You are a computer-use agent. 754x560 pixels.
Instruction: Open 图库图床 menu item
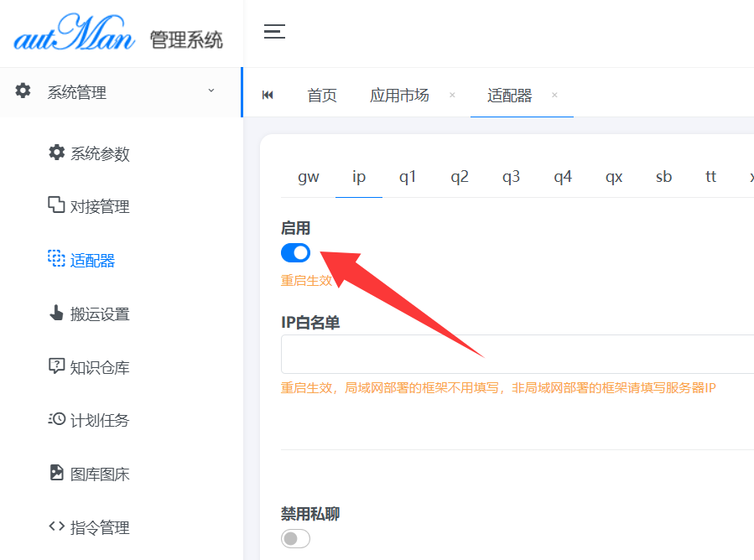(x=100, y=474)
